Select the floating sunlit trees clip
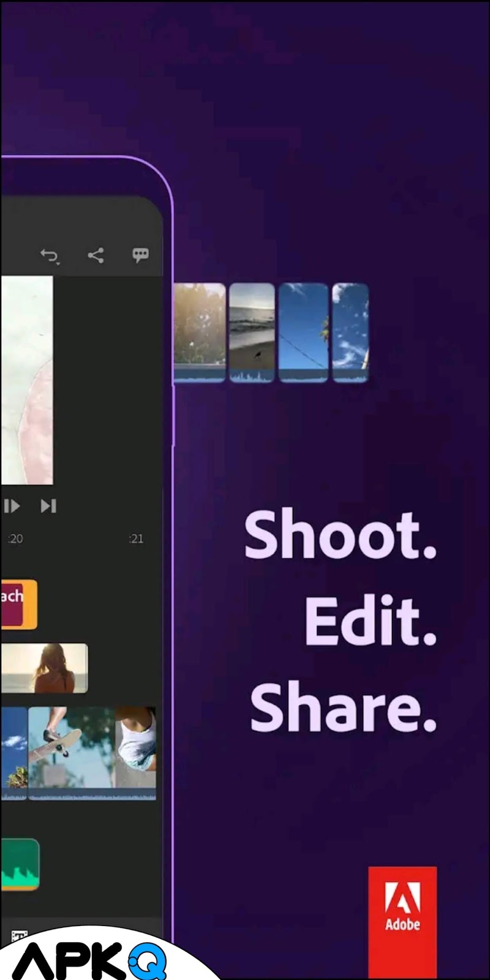 (200, 333)
